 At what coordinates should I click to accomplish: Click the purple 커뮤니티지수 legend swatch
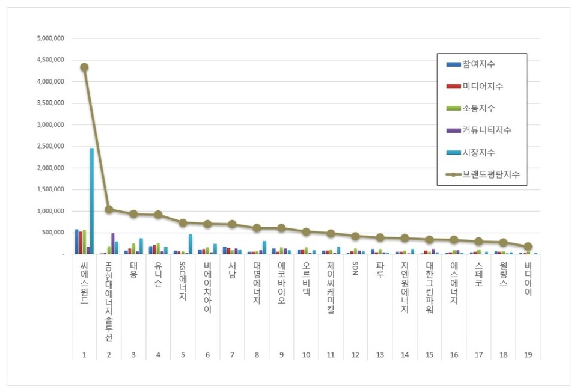[x=453, y=130]
